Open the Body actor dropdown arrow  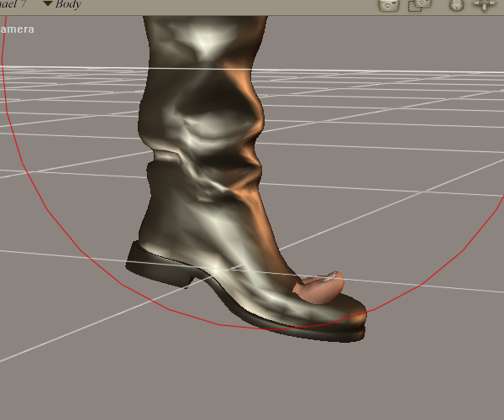point(47,4)
